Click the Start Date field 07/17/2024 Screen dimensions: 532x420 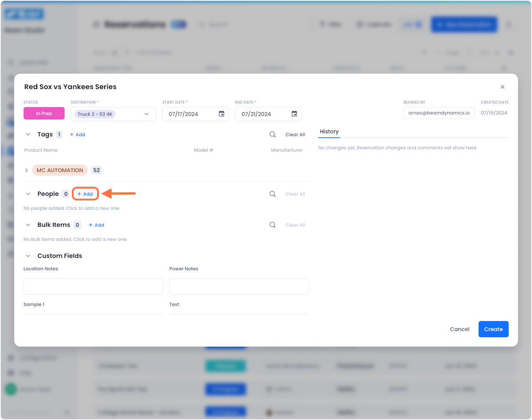point(196,114)
